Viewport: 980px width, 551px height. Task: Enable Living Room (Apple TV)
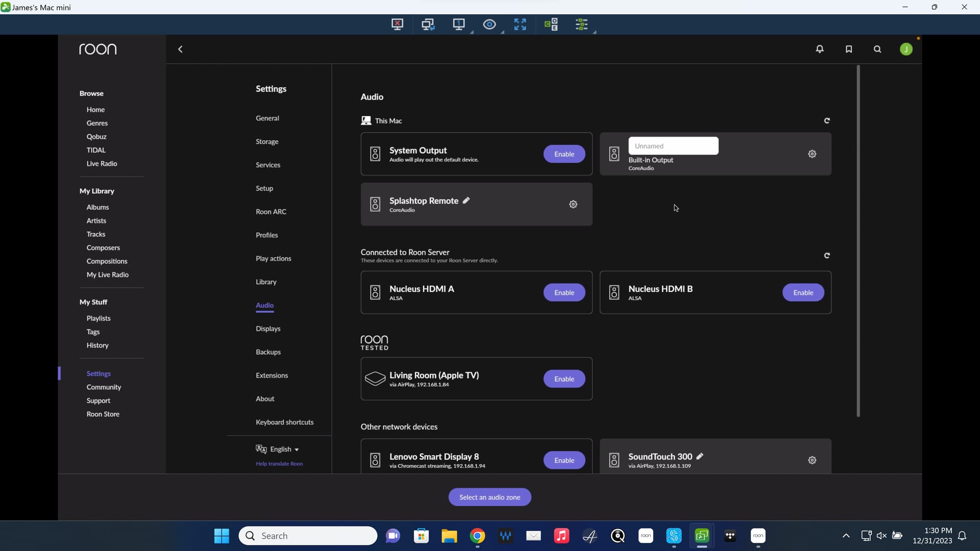coord(564,379)
